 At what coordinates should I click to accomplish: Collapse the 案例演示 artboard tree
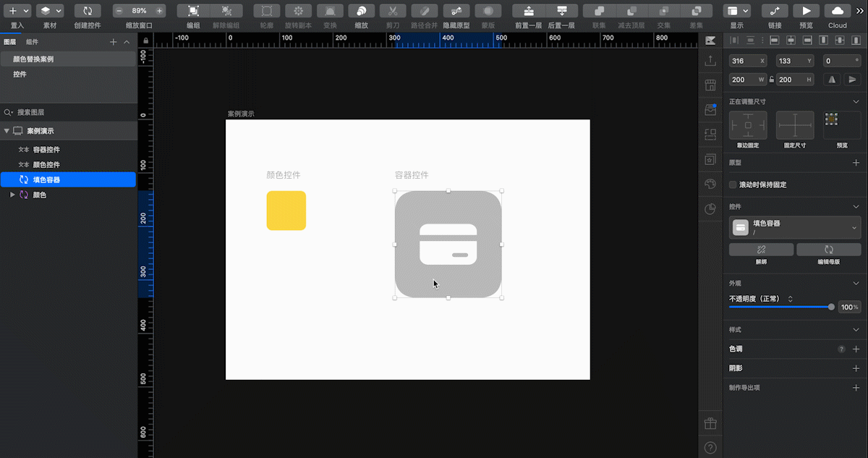click(x=7, y=131)
